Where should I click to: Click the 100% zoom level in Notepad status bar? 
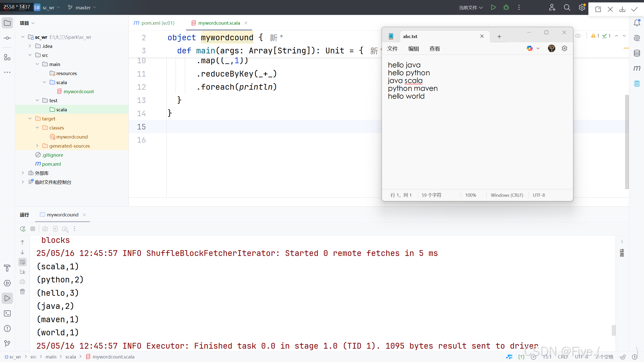471,195
